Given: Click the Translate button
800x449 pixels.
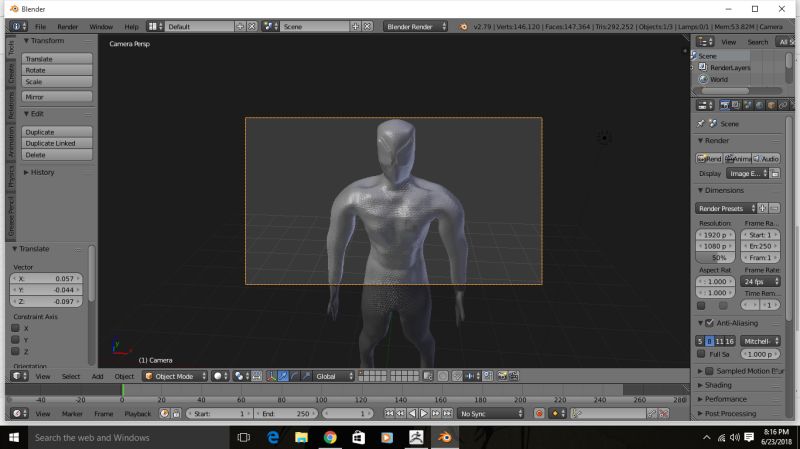Looking at the screenshot, I should coord(57,59).
